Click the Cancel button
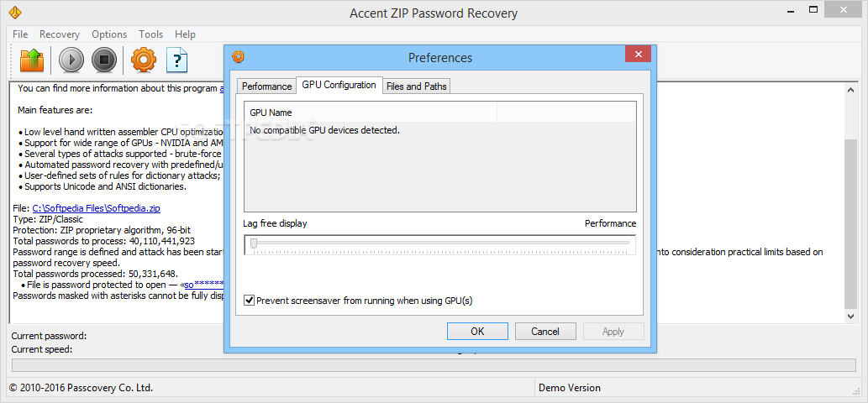 click(x=545, y=331)
